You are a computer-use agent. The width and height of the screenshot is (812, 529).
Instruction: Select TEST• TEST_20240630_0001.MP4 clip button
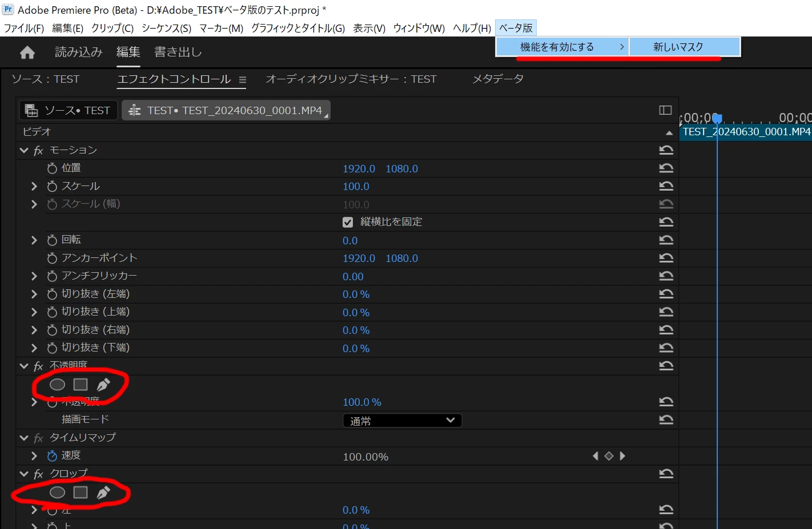pos(226,110)
